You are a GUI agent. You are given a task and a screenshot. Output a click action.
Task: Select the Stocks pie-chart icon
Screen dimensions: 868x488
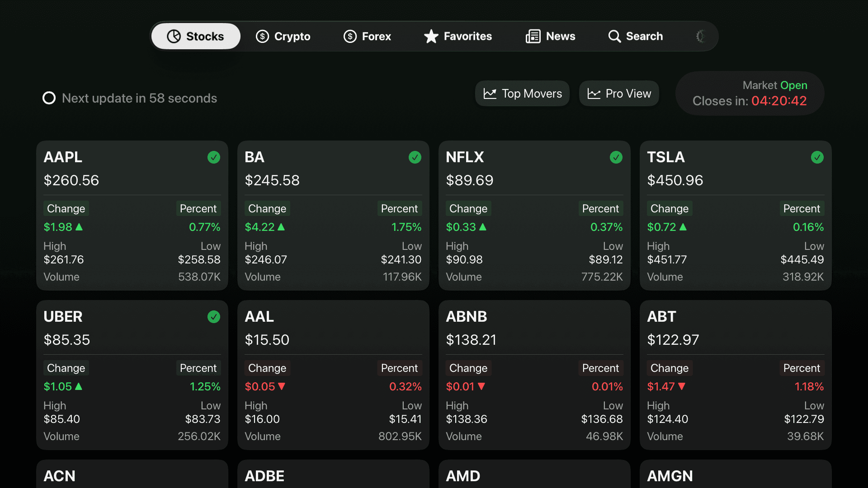click(174, 36)
